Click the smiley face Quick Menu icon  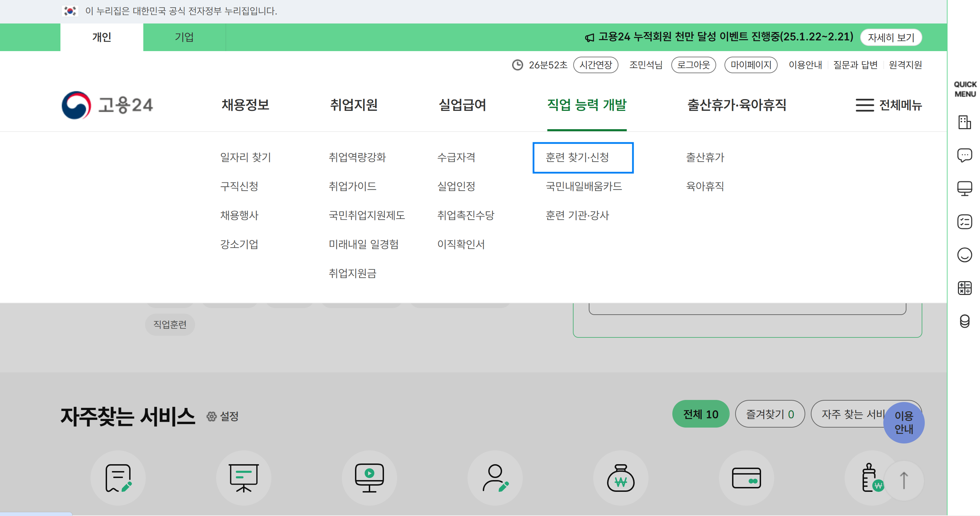(964, 255)
